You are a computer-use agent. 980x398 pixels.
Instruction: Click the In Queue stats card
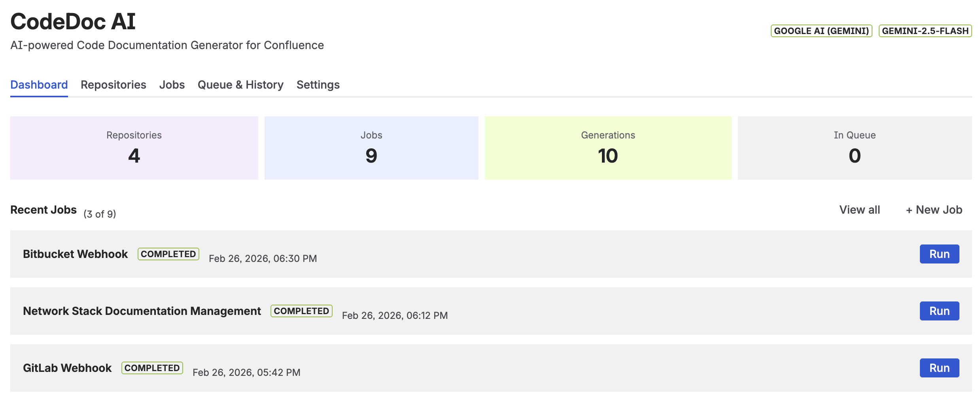(855, 148)
